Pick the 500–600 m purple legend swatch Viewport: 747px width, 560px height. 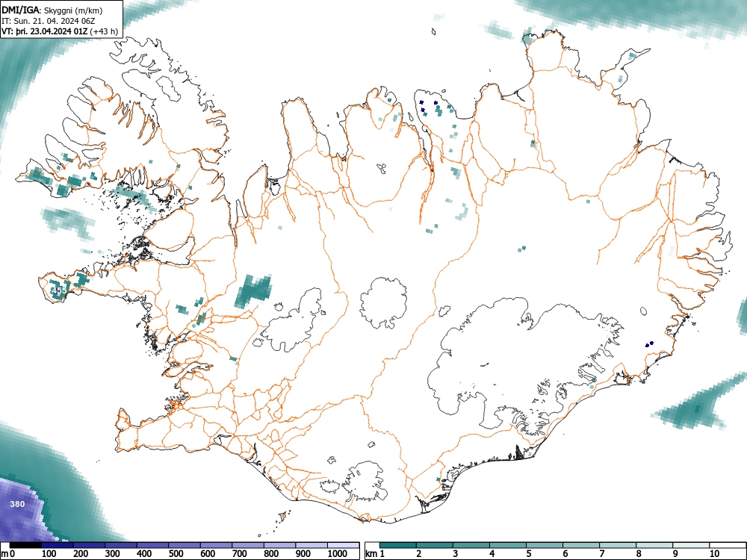pos(185,545)
